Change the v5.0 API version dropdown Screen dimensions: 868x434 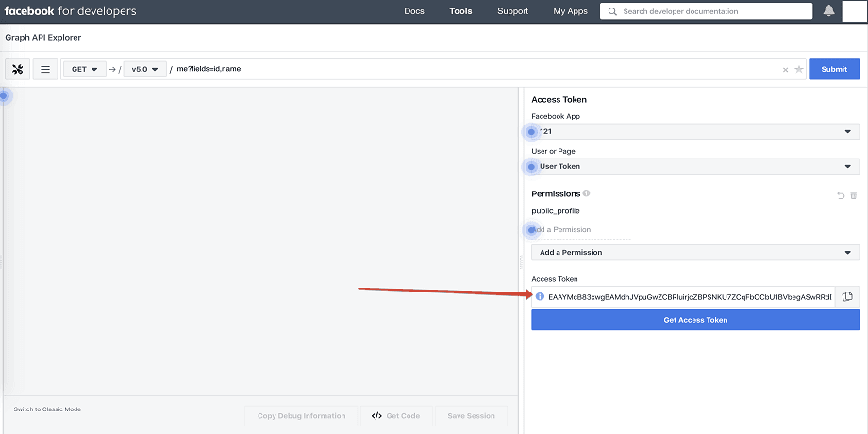click(145, 69)
